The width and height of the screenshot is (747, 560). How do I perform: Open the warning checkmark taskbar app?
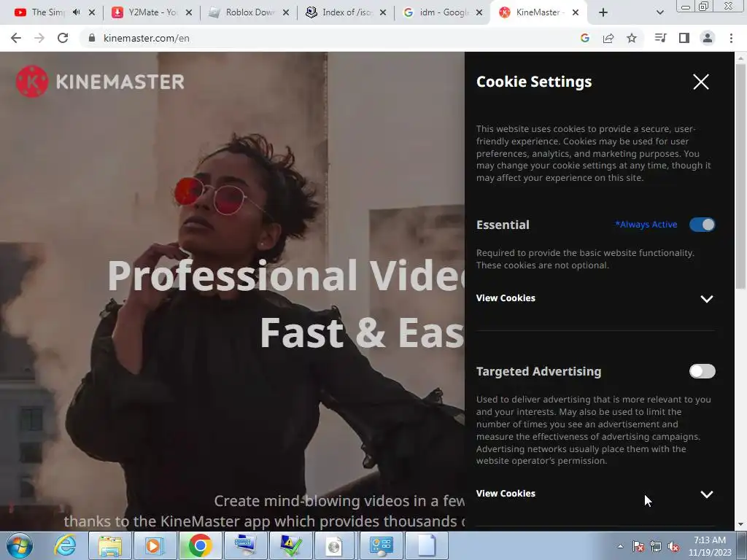tap(290, 545)
